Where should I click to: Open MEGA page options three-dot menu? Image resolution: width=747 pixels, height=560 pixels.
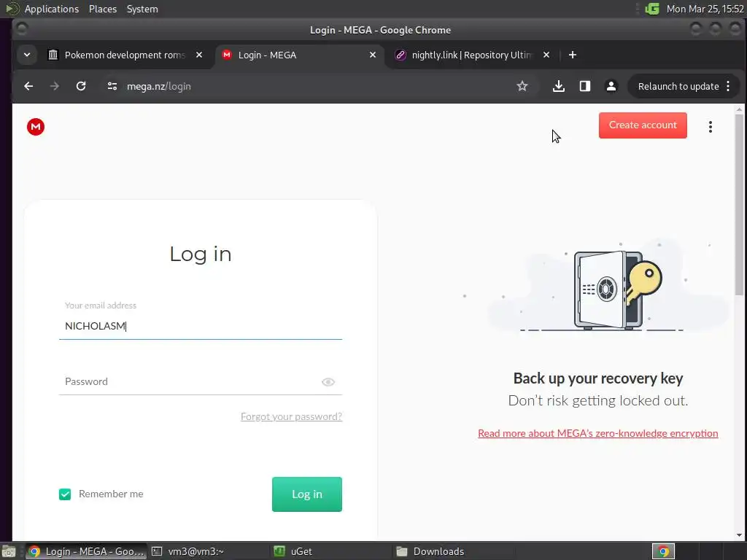point(711,127)
